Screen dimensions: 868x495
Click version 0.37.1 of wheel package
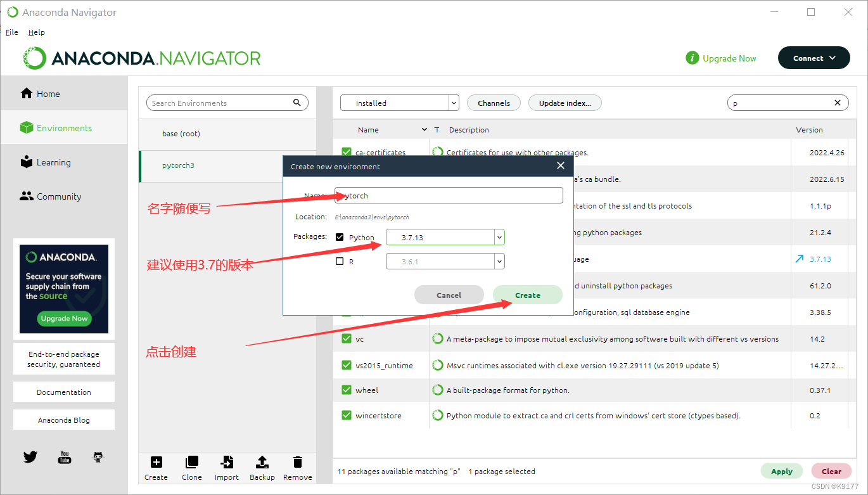tap(820, 390)
